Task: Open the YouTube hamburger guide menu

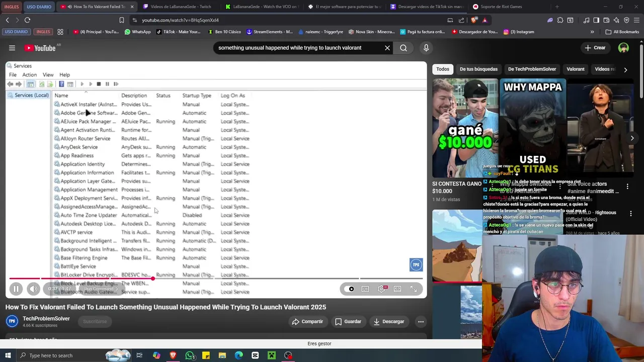Action: [x=12, y=48]
